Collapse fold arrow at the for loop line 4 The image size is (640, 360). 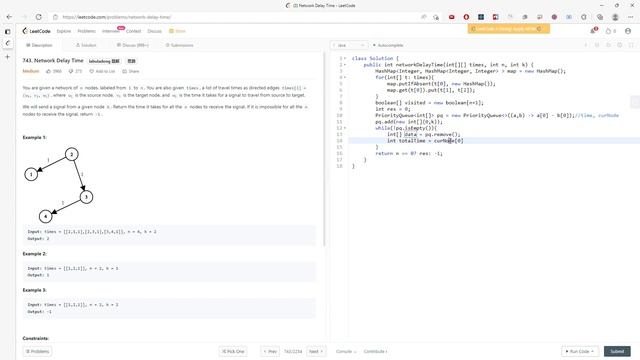(345, 77)
